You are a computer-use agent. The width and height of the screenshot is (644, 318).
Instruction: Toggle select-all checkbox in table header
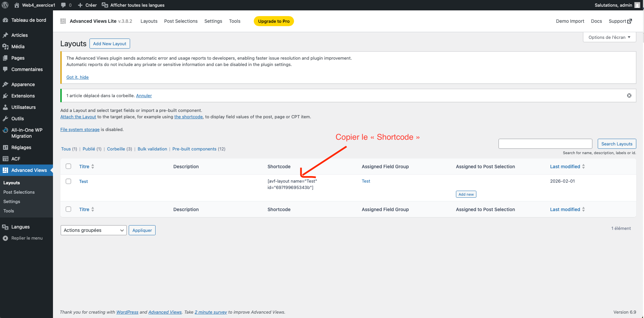click(68, 166)
